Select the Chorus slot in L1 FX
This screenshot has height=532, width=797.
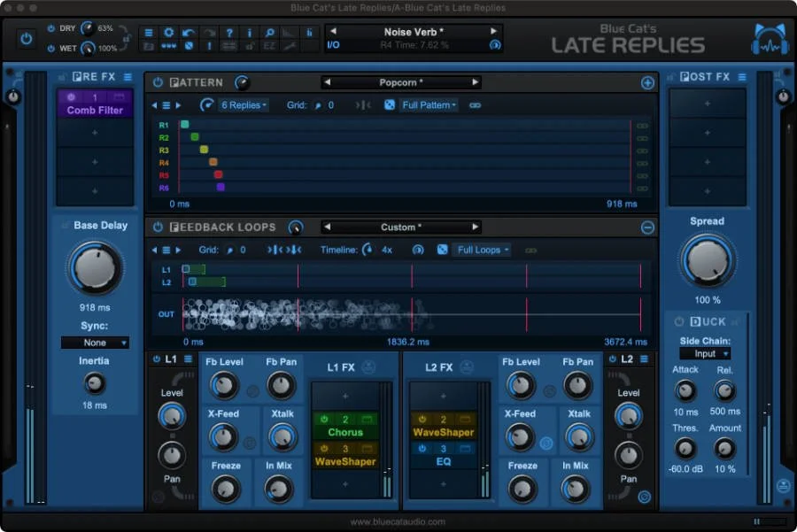[x=345, y=426]
